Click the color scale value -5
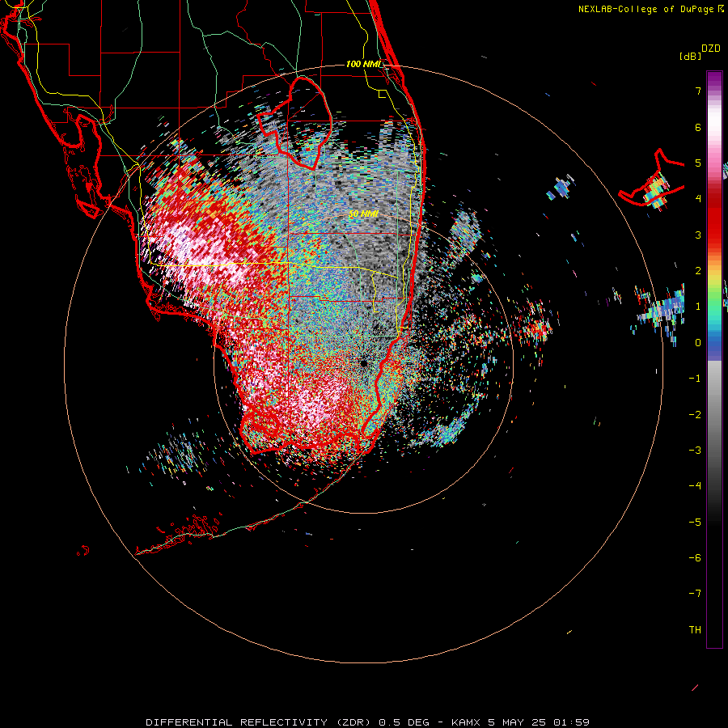The width and height of the screenshot is (728, 728). point(695,523)
